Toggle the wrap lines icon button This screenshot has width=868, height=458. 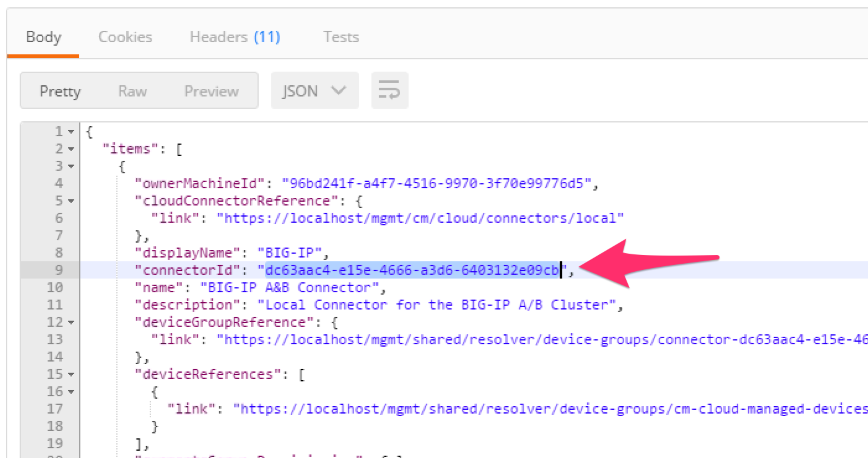click(389, 90)
